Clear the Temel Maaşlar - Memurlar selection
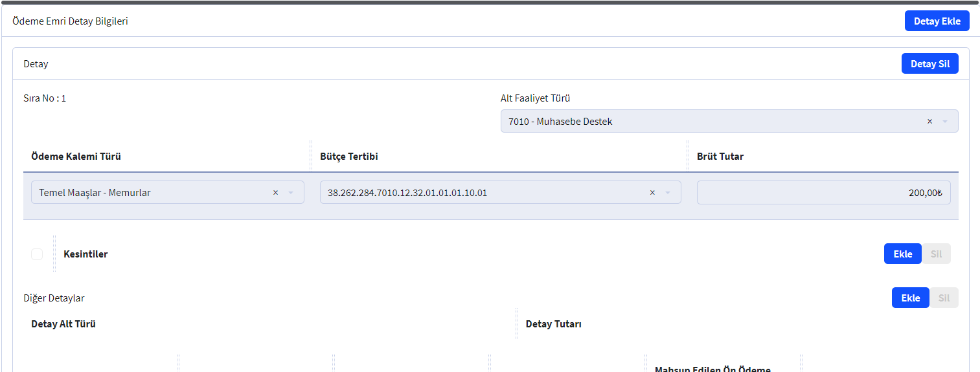Viewport: 980px width, 372px height. pos(275,193)
